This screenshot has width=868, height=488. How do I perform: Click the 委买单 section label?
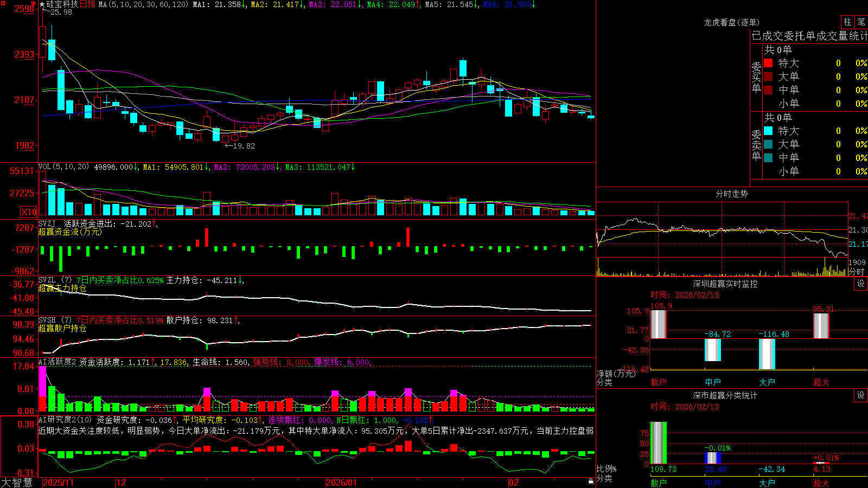(x=756, y=78)
